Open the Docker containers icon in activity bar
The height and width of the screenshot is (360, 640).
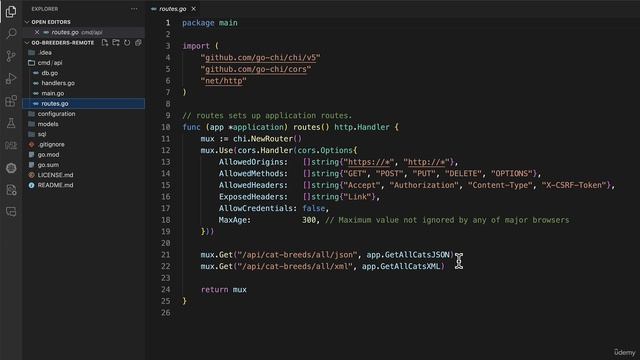coord(11,145)
